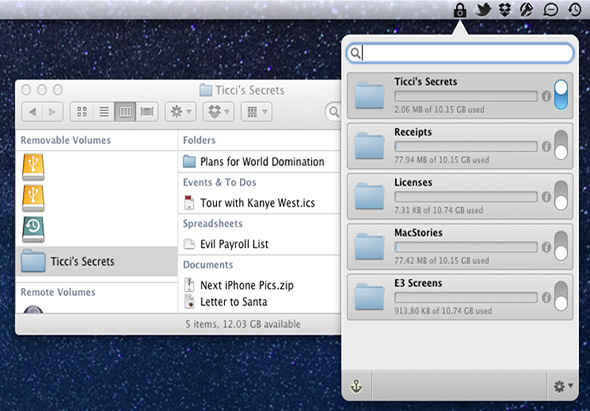
Task: Open the Finder action gear dropdown
Action: pos(181,112)
